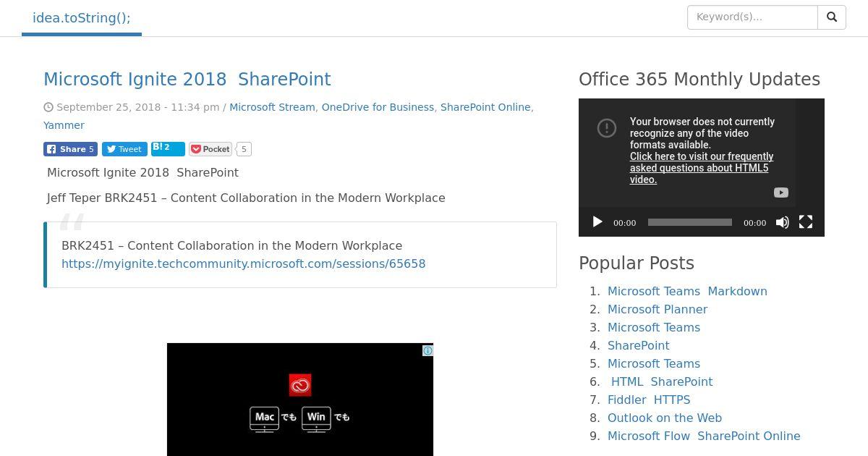Open the myignite.techcommunity.microsoft.com session link

pos(244,263)
